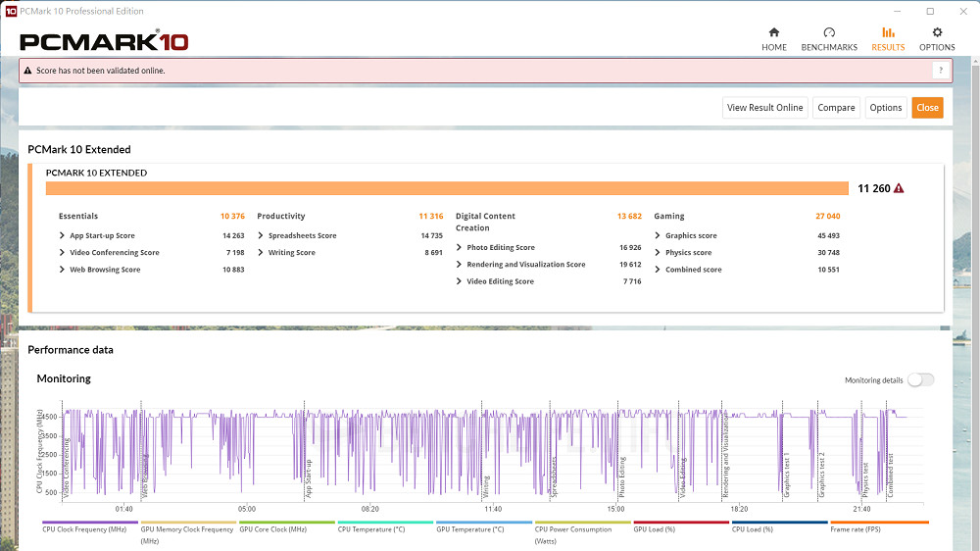Go to the Home icon
980x551 pixels.
click(773, 32)
